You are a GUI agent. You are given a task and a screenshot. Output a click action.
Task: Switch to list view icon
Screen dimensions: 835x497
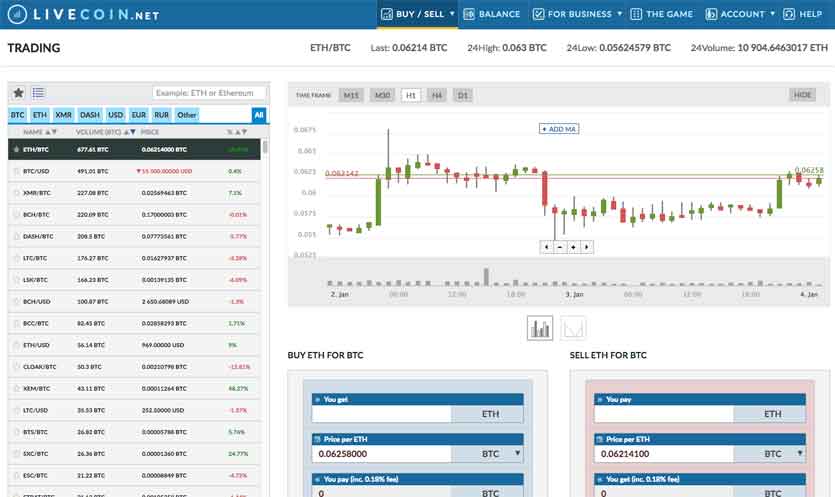[38, 93]
